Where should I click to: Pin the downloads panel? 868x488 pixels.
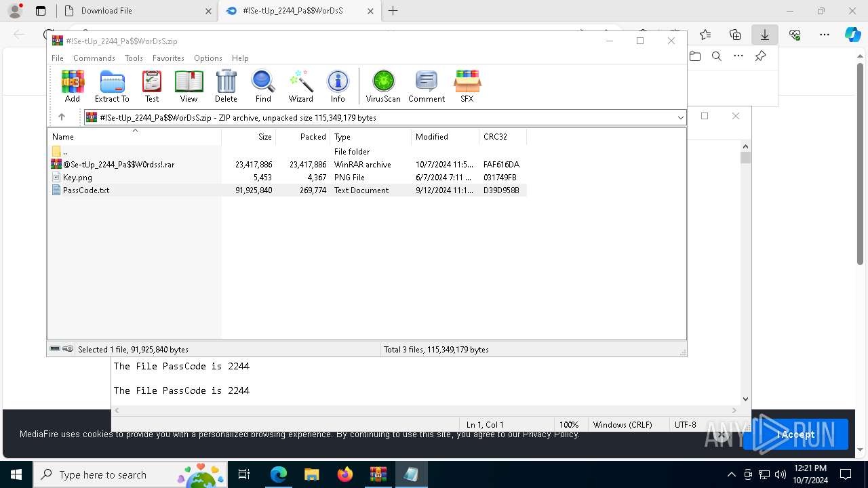[761, 56]
